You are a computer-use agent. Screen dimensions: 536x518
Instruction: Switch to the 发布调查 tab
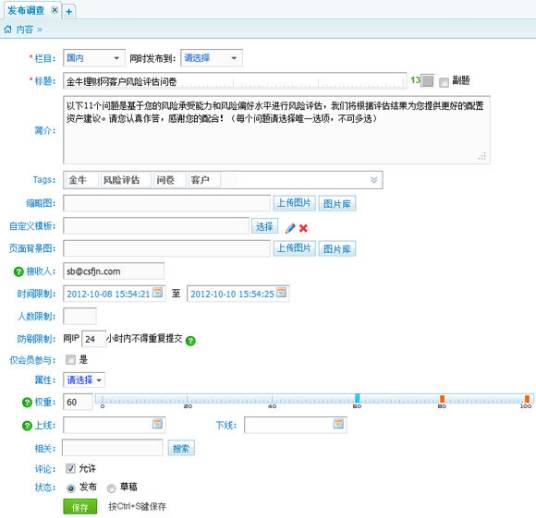pyautogui.click(x=26, y=11)
